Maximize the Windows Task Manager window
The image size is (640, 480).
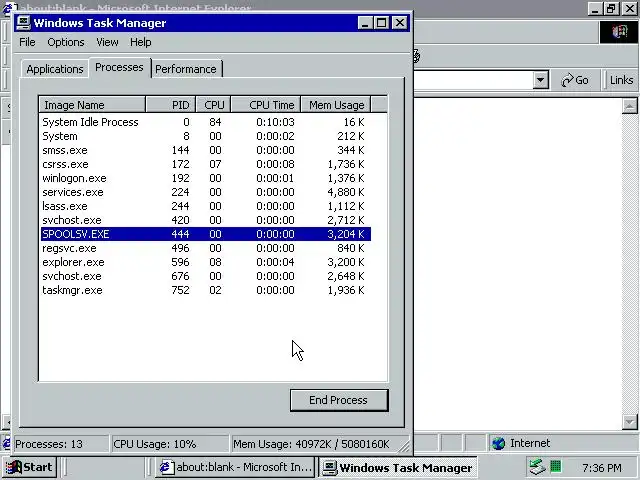coord(382,23)
